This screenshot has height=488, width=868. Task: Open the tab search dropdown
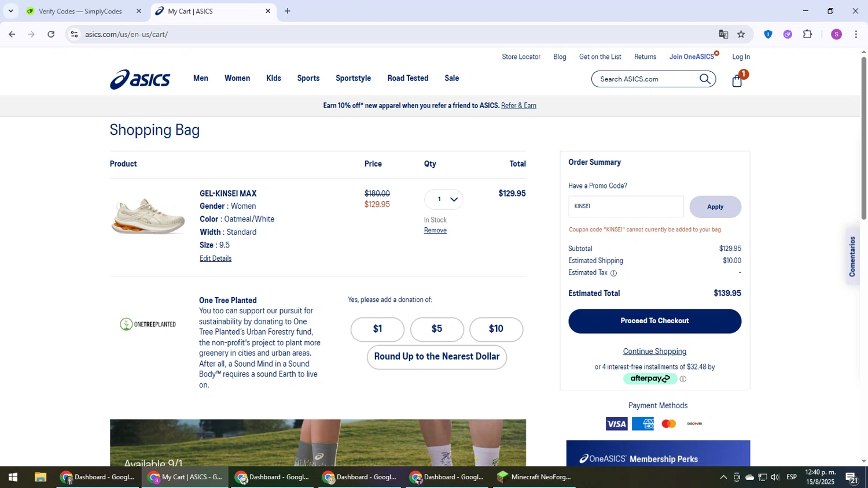point(10,11)
